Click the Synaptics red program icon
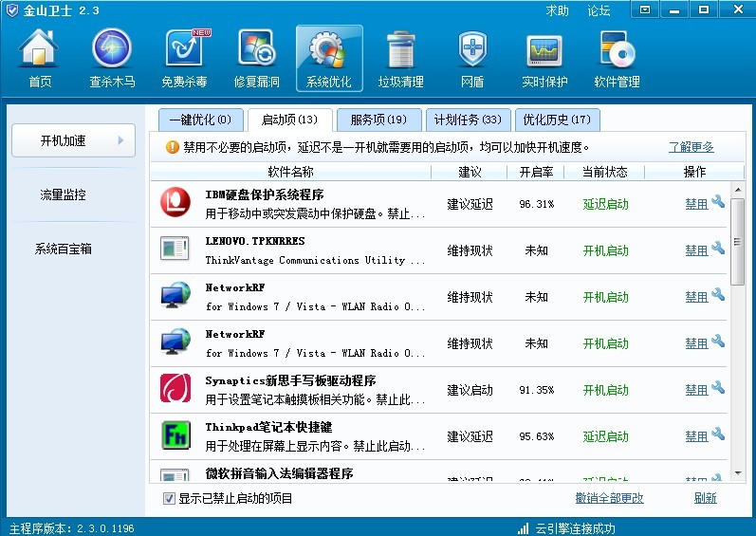The height and width of the screenshot is (536, 756). click(x=175, y=388)
